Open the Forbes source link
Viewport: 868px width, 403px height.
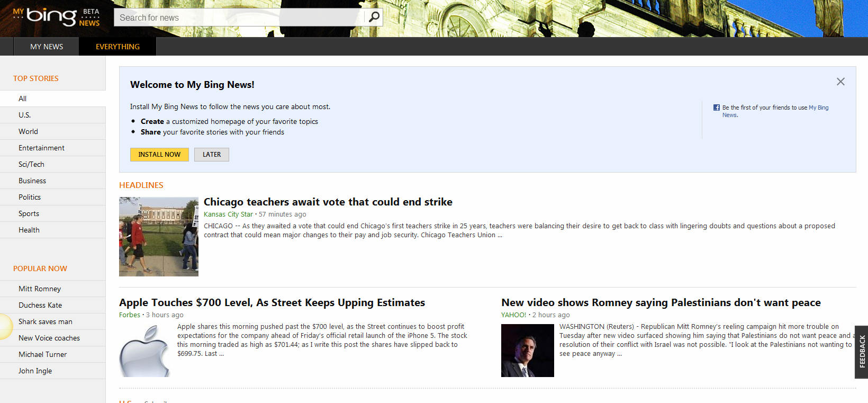coord(130,315)
